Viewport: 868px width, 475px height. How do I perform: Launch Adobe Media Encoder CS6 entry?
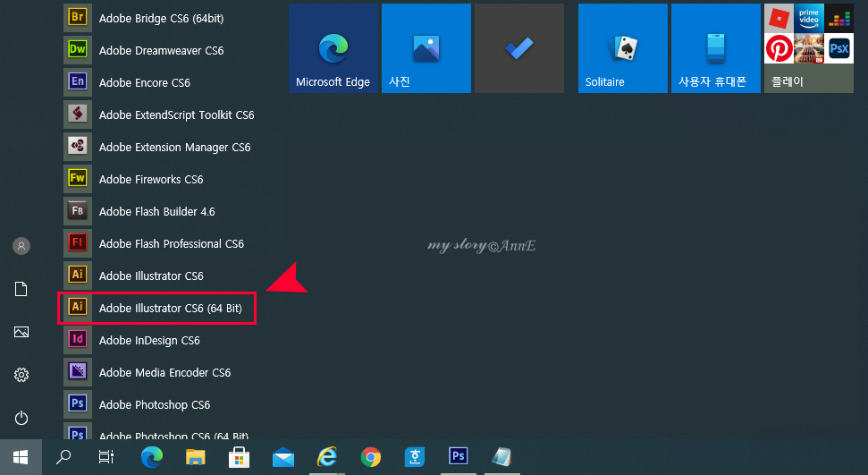[164, 372]
